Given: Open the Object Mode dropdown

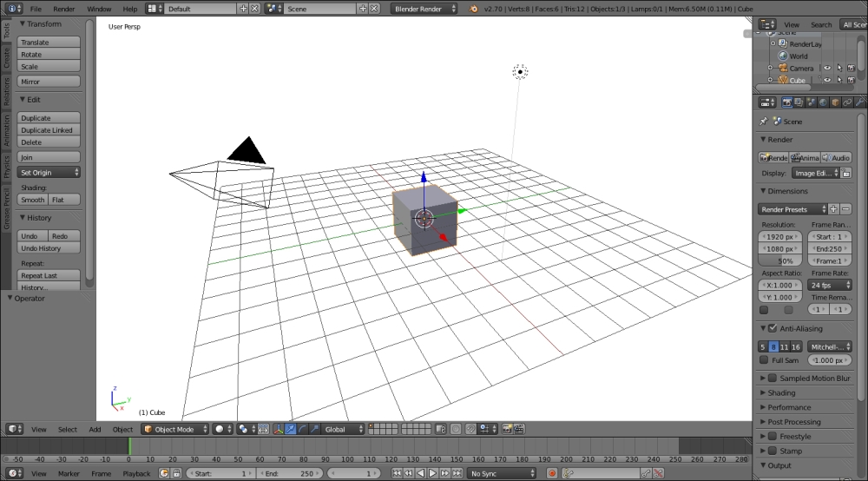Looking at the screenshot, I should point(175,429).
